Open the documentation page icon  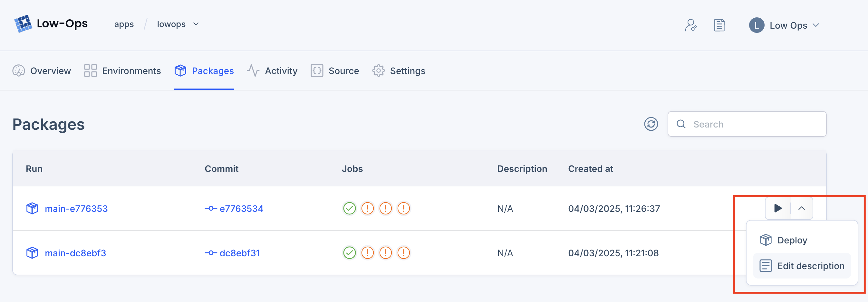(719, 25)
